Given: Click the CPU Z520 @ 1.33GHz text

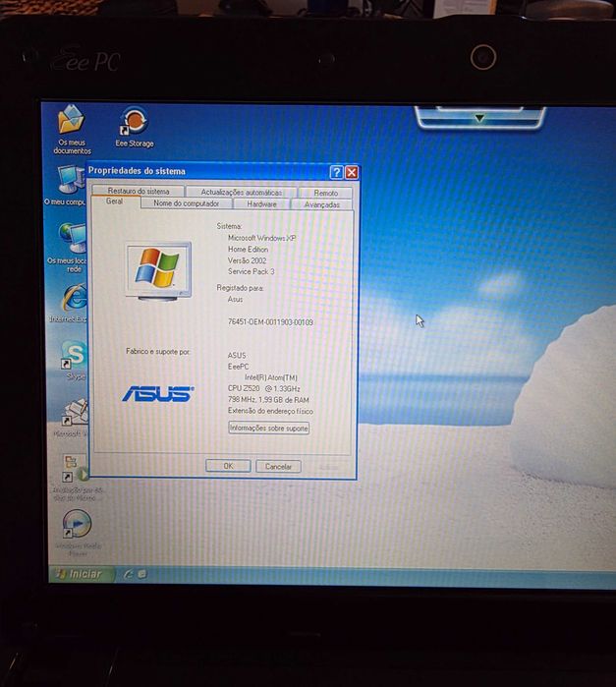Looking at the screenshot, I should pos(263,388).
